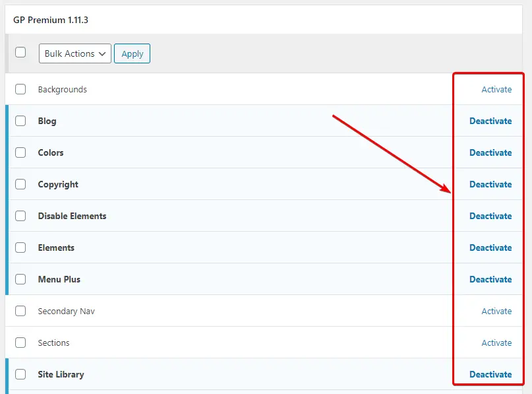The image size is (532, 394).
Task: Mark the Disable Elements checkbox
Action: 20,216
